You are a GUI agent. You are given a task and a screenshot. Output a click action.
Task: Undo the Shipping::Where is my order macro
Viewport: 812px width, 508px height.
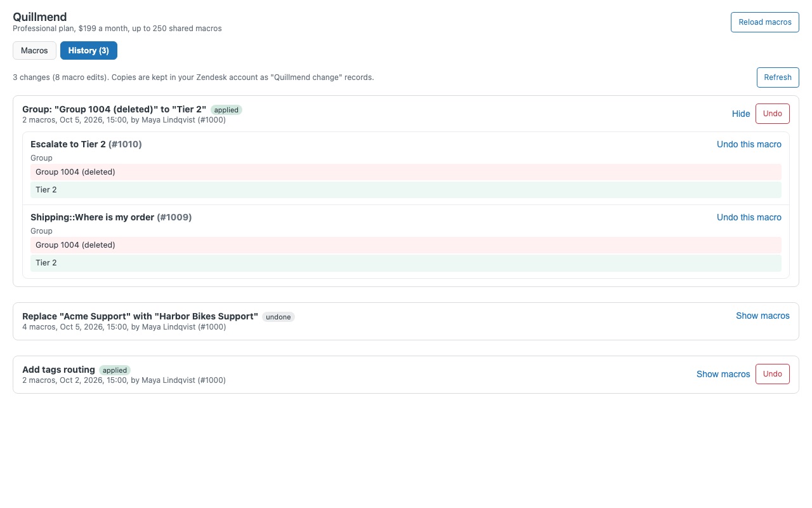coord(749,217)
